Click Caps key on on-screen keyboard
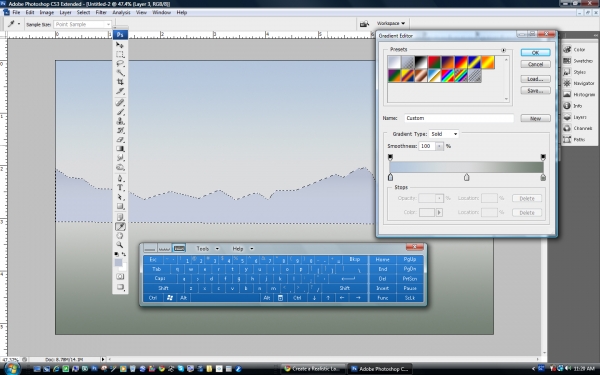 point(160,279)
